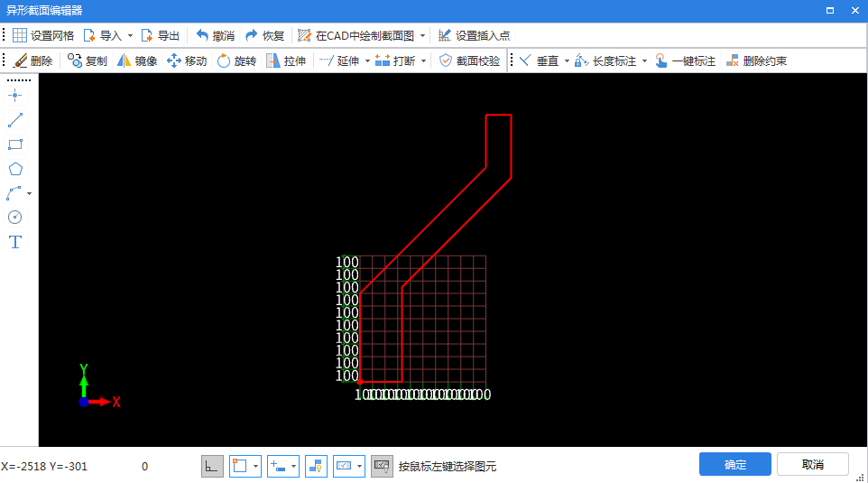Select the circle drawing tool
The height and width of the screenshot is (483, 868).
click(15, 218)
